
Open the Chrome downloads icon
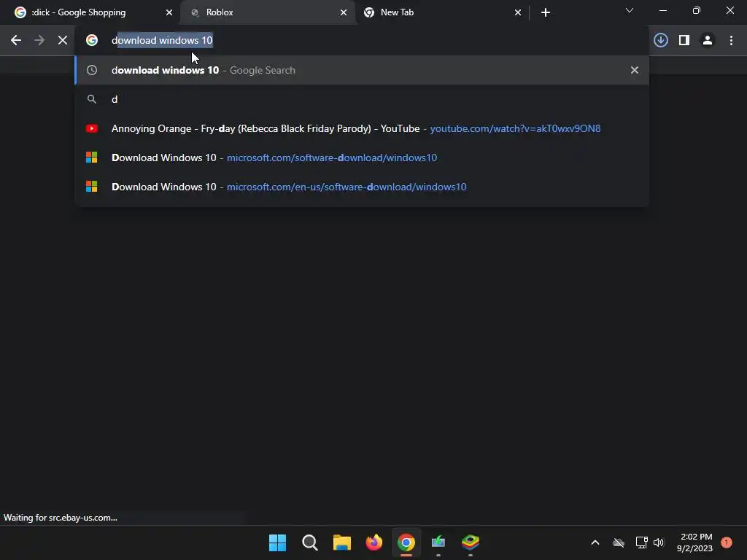click(661, 41)
